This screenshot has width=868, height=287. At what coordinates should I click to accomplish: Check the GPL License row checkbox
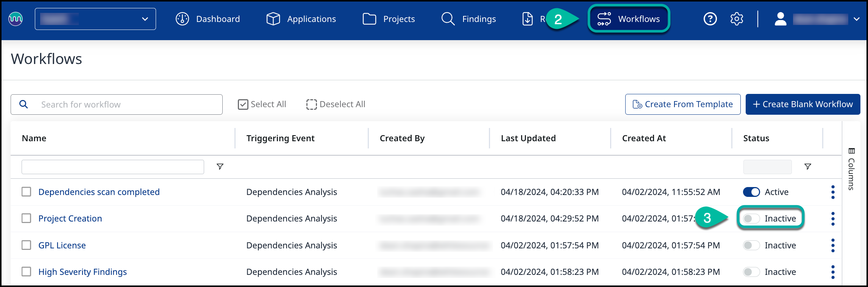tap(27, 245)
